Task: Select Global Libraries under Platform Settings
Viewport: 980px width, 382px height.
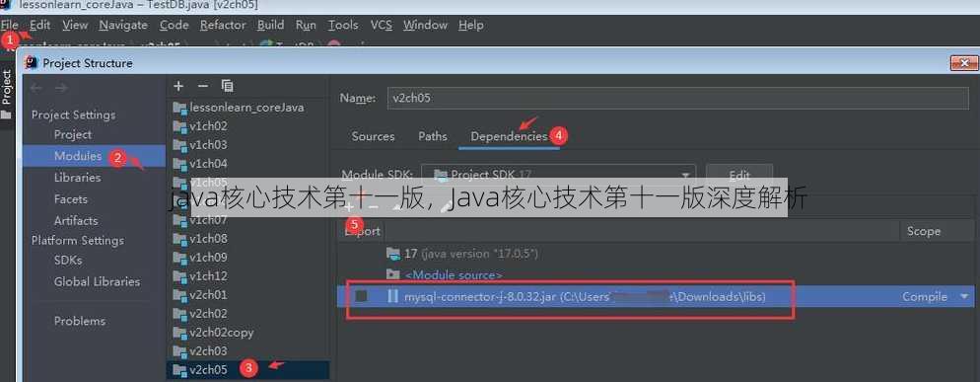Action: pyautogui.click(x=97, y=281)
